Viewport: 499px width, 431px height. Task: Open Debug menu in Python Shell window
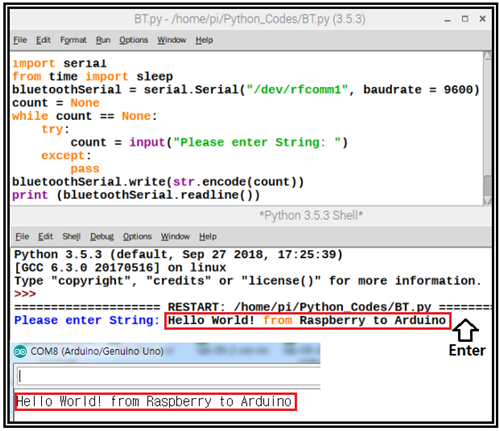tap(102, 236)
